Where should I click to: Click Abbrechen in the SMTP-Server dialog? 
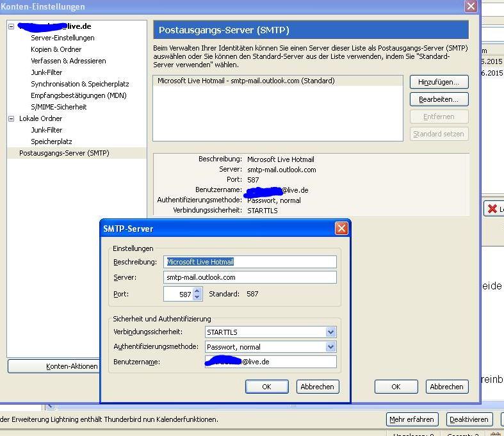318,387
